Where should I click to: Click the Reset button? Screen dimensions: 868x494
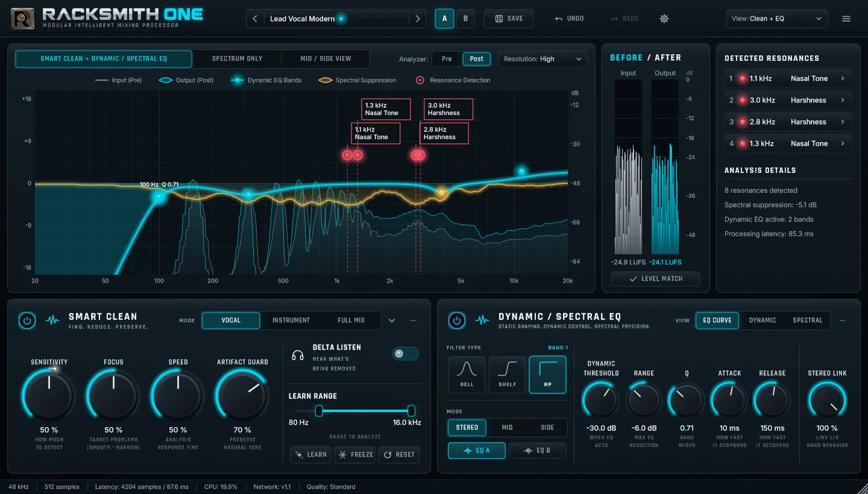point(399,455)
